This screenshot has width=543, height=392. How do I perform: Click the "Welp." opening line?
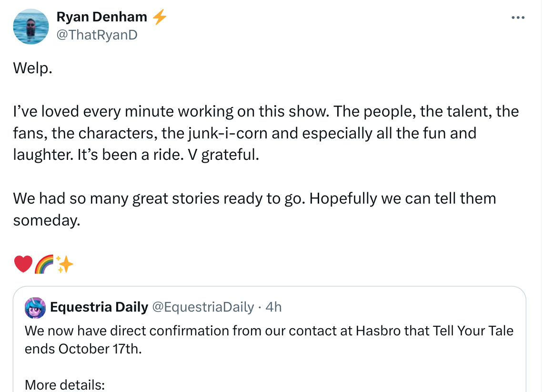coord(32,68)
